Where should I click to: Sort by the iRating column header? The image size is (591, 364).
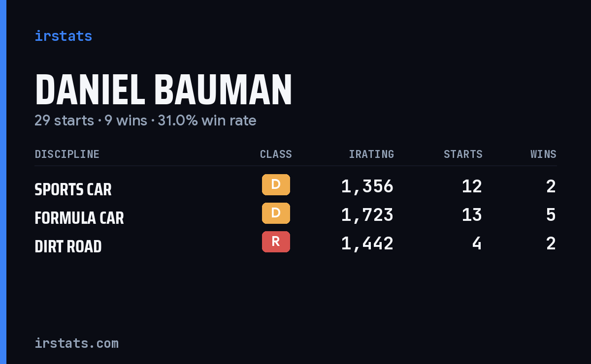pos(371,154)
